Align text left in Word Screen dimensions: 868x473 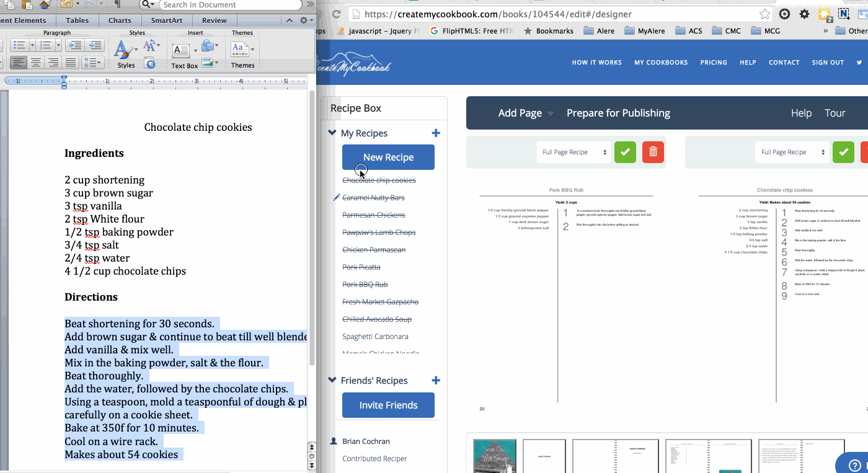pos(19,63)
